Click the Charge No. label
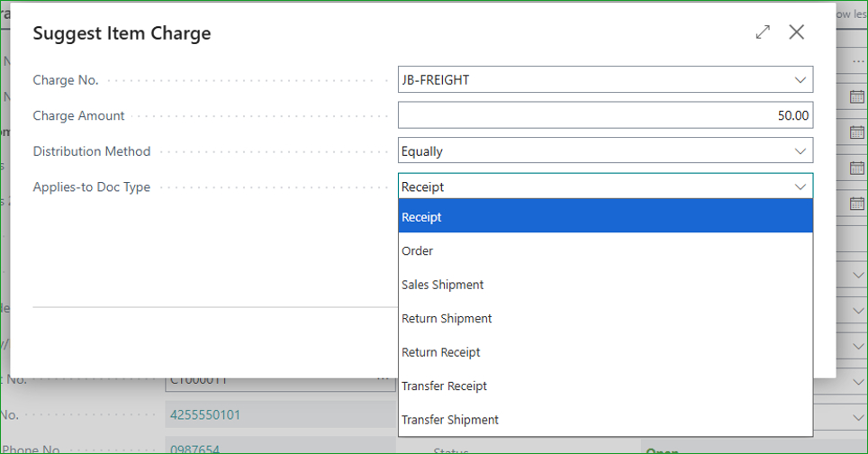The width and height of the screenshot is (868, 454). [66, 80]
